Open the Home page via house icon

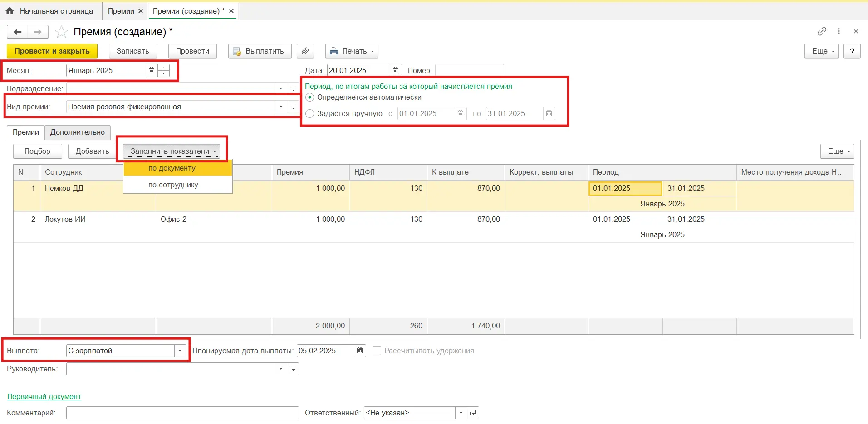point(10,11)
